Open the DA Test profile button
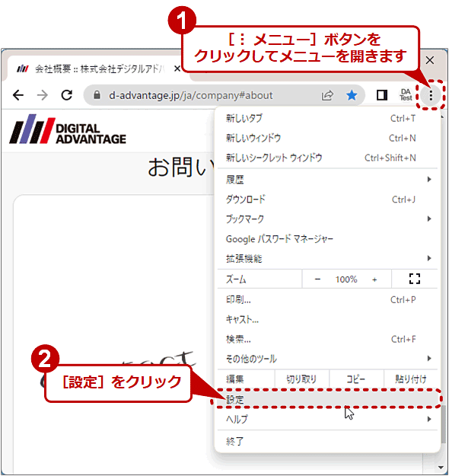449x476 pixels. [406, 95]
